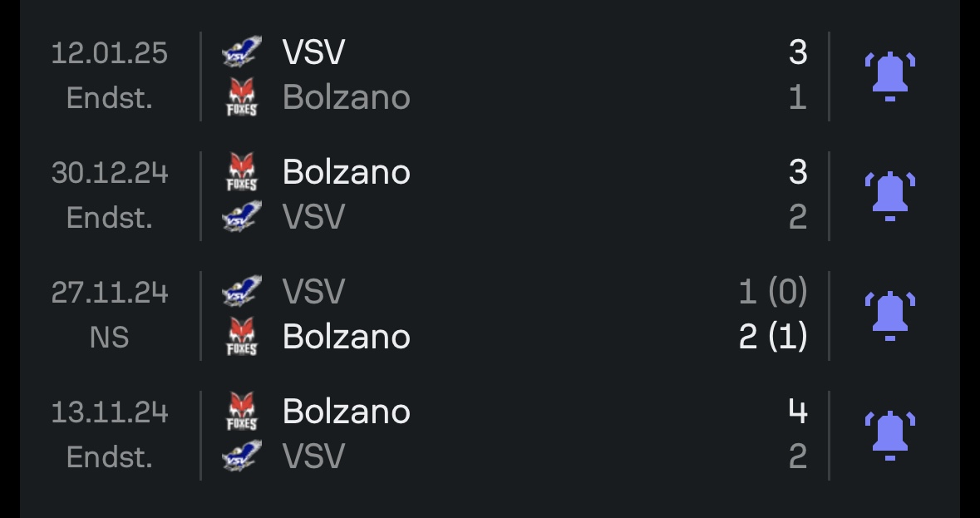Screen dimensions: 980x518
Task: Click the NS status under 27.11.24
Action: 110,338
